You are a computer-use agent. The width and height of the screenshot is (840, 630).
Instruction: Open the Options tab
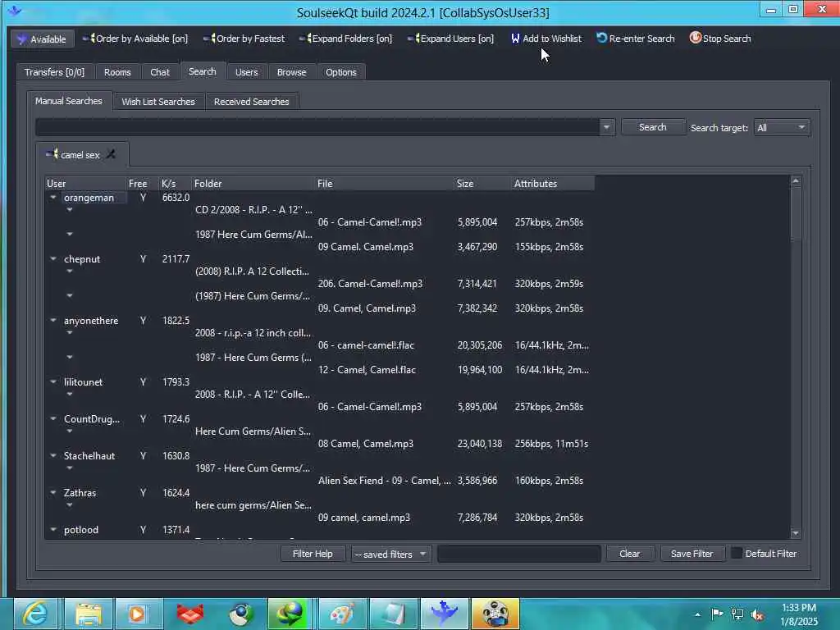tap(340, 72)
